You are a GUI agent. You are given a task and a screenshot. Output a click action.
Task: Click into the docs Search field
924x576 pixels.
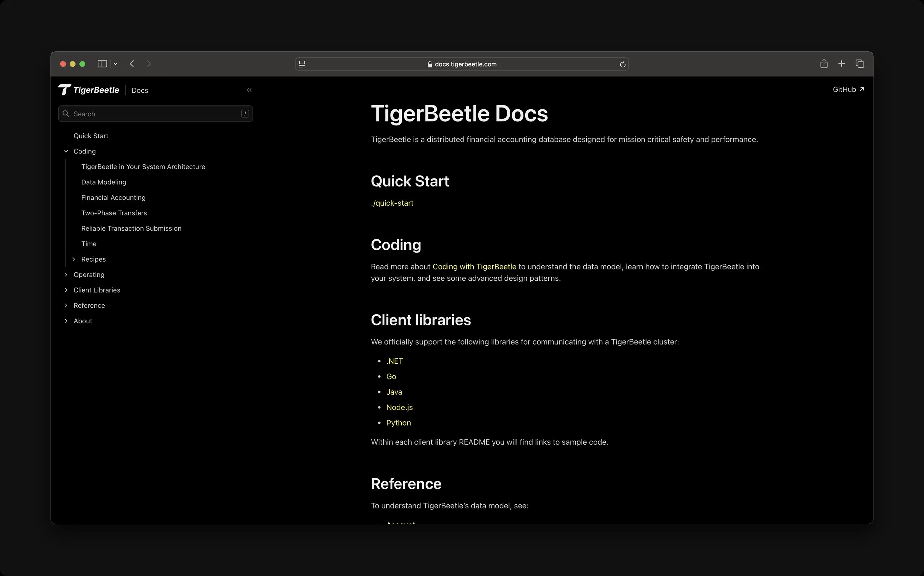(155, 114)
